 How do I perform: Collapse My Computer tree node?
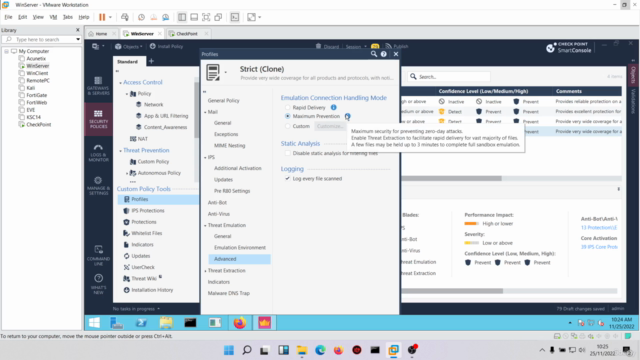coord(7,51)
